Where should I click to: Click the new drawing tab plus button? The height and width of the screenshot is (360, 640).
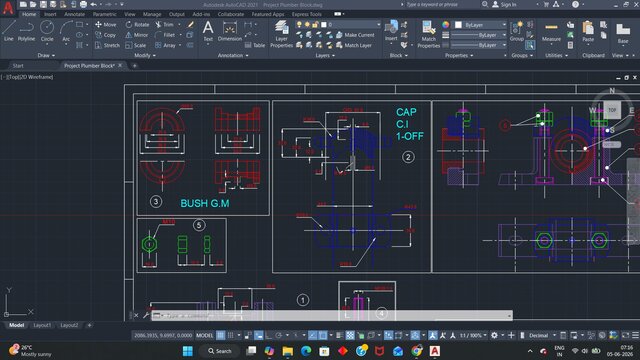coord(134,65)
